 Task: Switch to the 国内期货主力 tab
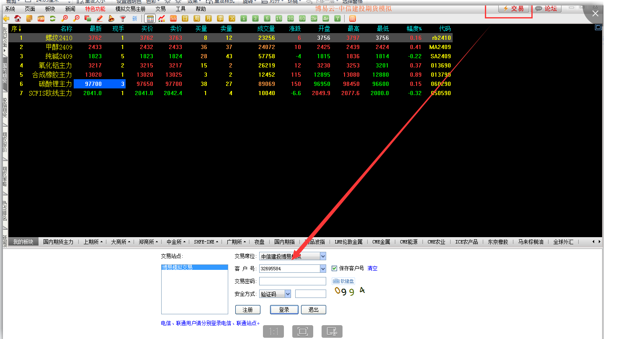pyautogui.click(x=58, y=242)
